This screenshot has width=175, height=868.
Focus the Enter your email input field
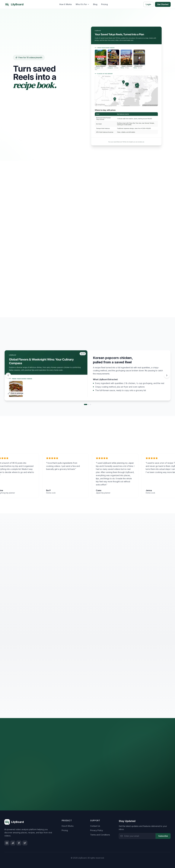click(x=137, y=836)
